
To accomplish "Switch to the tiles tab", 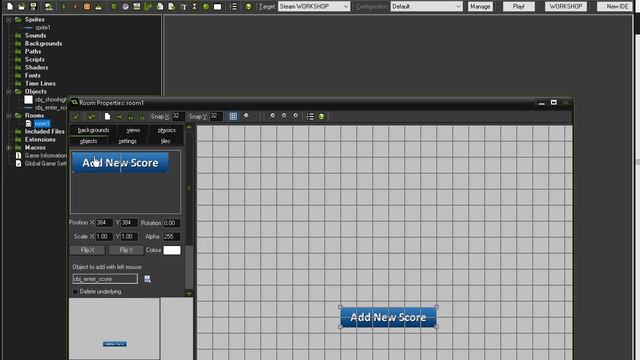I will [165, 141].
